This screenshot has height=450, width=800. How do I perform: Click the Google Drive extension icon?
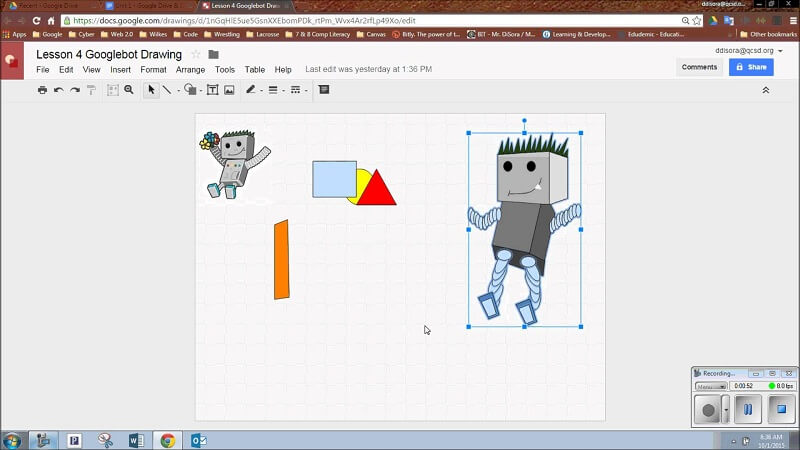tap(713, 20)
